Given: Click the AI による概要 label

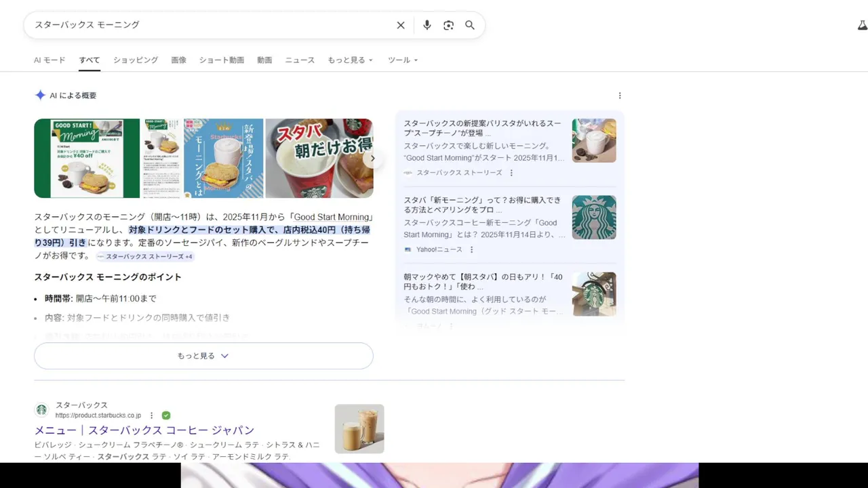Looking at the screenshot, I should click(73, 96).
